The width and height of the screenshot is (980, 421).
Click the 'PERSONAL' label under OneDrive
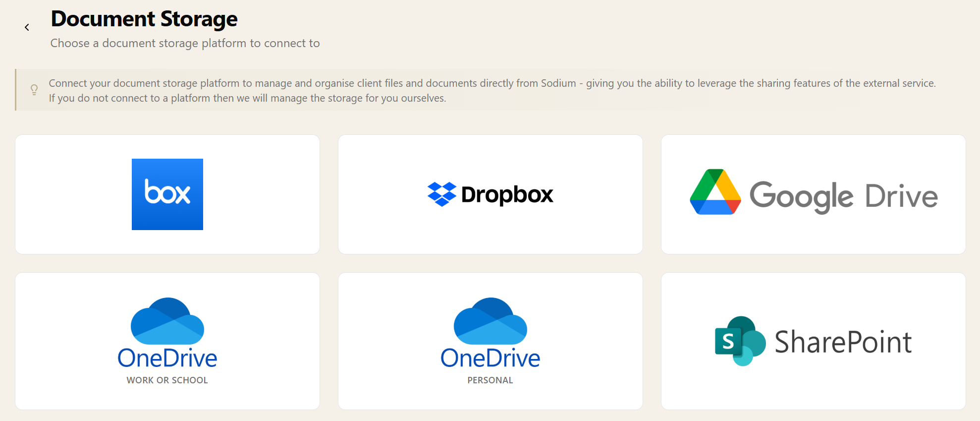pyautogui.click(x=490, y=380)
